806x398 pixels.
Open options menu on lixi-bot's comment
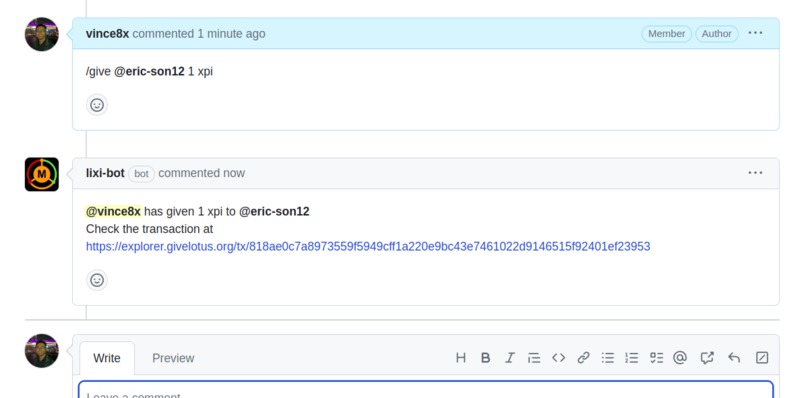[x=755, y=173]
